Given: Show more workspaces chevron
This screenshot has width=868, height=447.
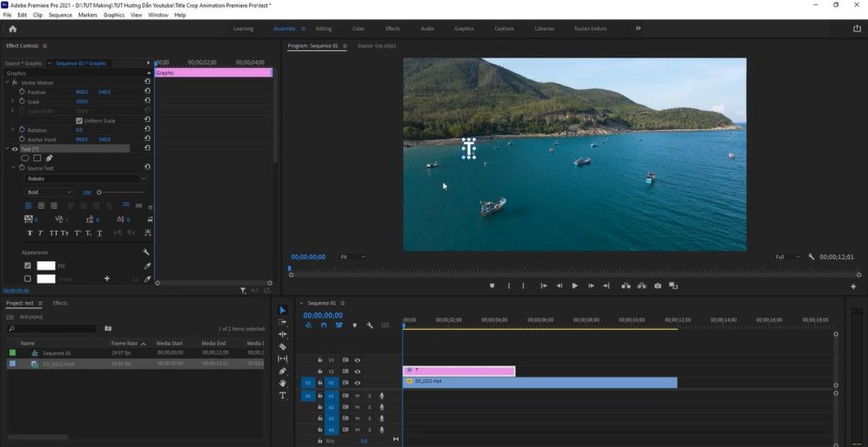Looking at the screenshot, I should [638, 28].
